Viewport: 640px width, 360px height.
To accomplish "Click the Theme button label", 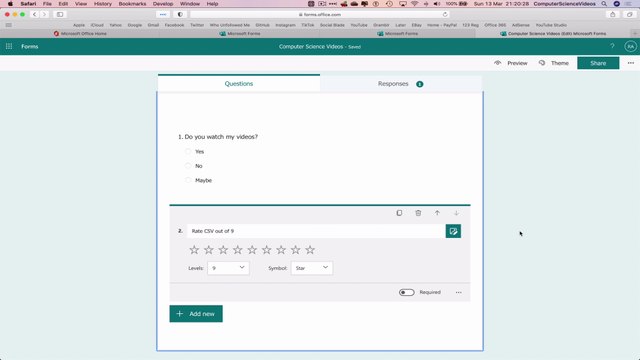I will [560, 63].
